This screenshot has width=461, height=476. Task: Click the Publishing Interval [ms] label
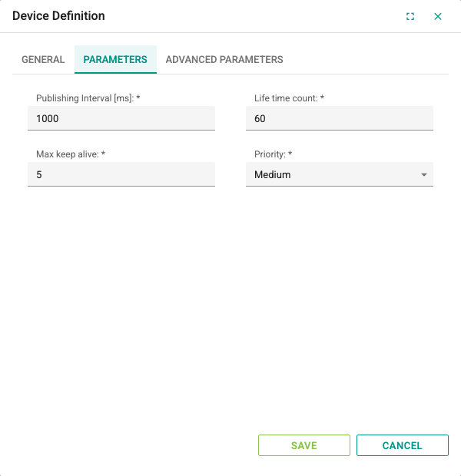(x=88, y=98)
